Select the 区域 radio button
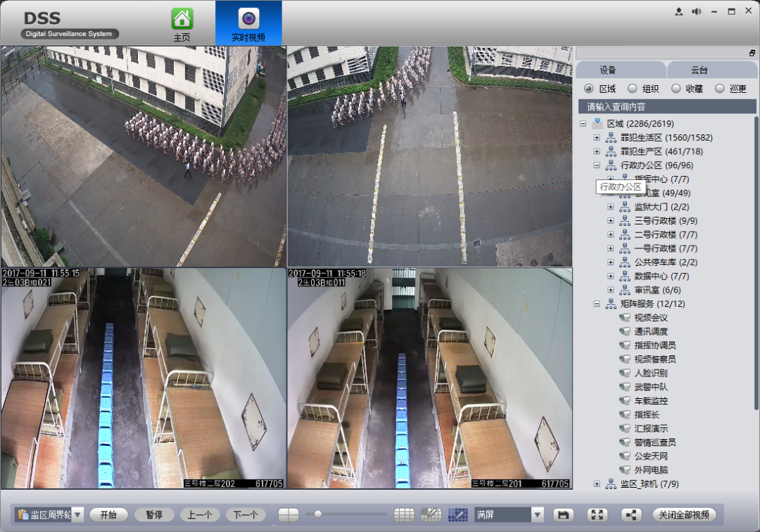Image resolution: width=760 pixels, height=532 pixels. tap(588, 89)
